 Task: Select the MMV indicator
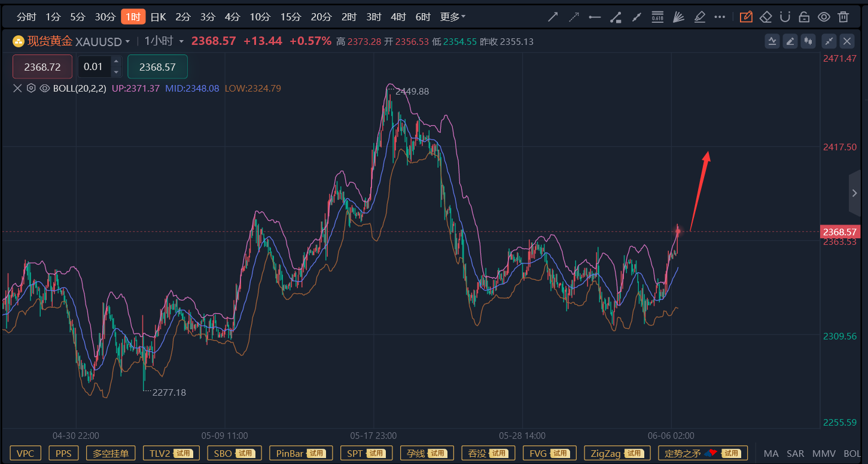824,453
